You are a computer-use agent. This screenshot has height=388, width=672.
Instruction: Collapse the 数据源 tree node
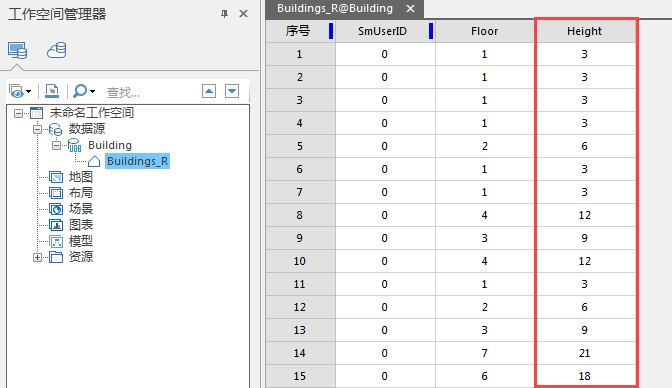pos(37,129)
